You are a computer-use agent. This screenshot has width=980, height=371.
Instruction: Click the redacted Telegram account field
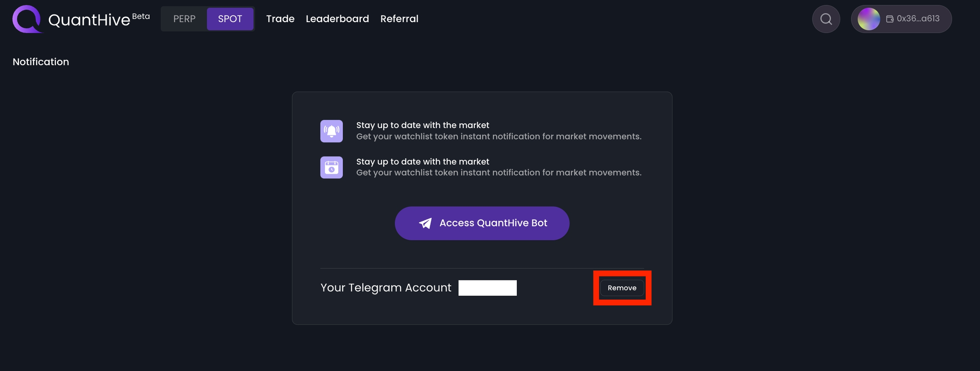[487, 288]
